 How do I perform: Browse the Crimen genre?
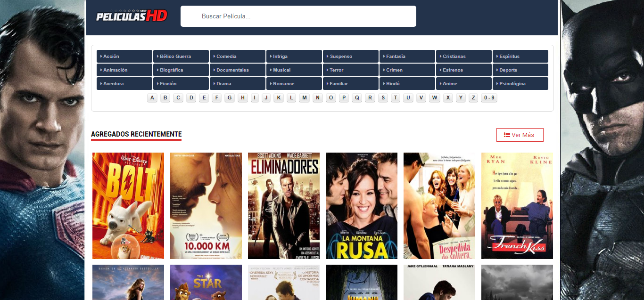[x=407, y=70]
